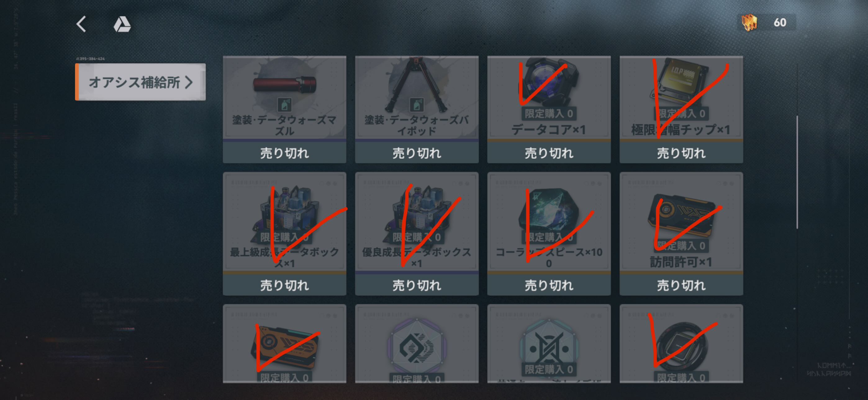Expand the オアシス補給所 shop category

coord(141,82)
